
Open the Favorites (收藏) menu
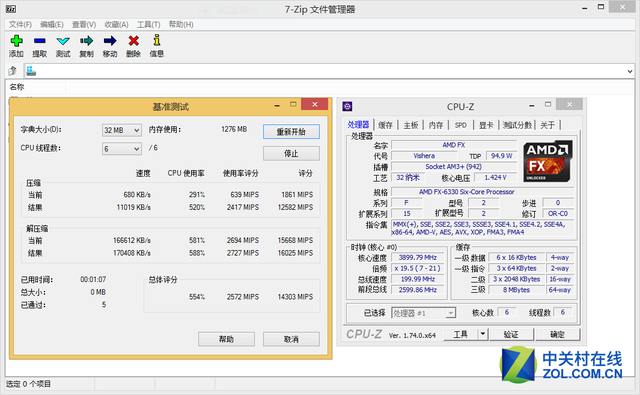point(116,24)
